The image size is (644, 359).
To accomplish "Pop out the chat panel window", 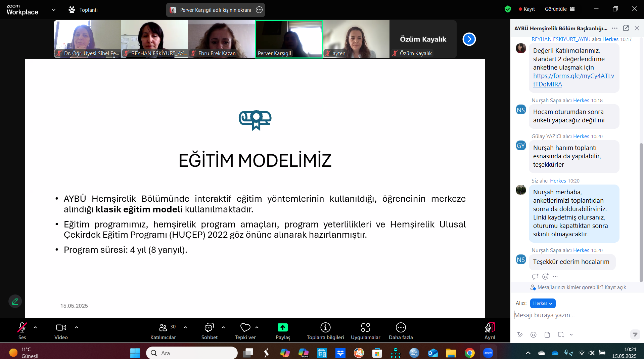I will (x=626, y=28).
